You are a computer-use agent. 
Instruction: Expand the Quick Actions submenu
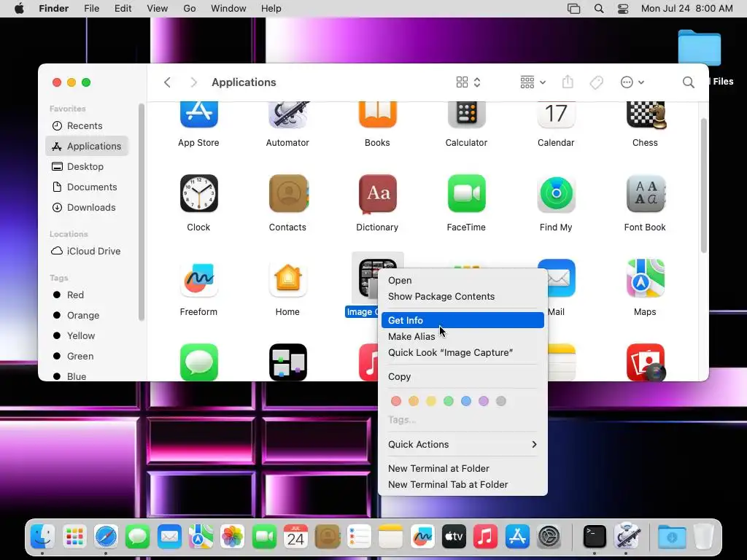462,444
